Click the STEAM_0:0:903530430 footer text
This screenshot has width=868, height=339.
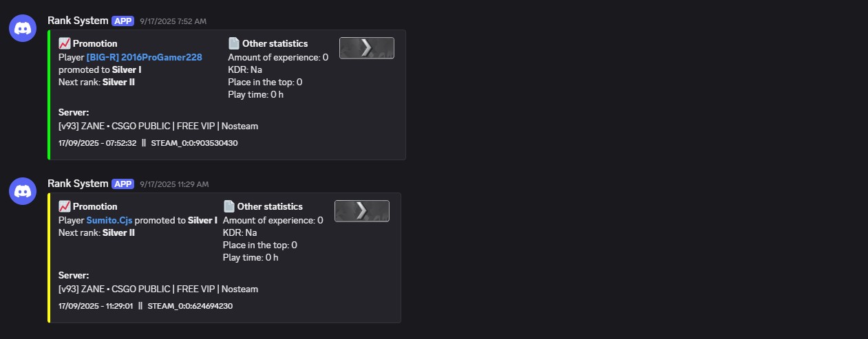coord(194,143)
